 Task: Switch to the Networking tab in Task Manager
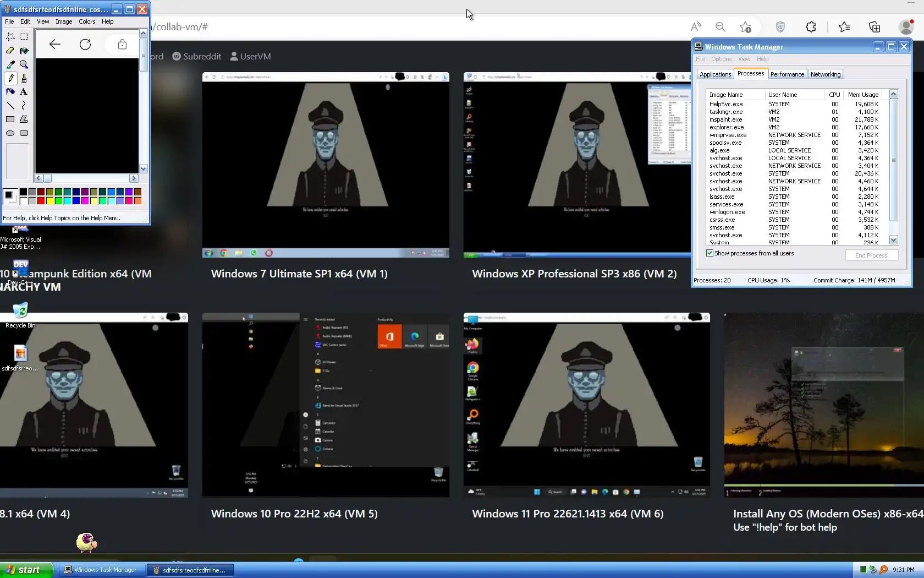[826, 74]
